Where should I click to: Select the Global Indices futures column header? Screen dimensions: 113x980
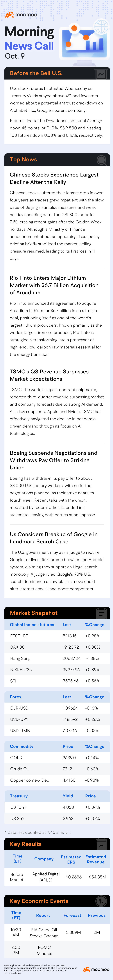(32, 625)
